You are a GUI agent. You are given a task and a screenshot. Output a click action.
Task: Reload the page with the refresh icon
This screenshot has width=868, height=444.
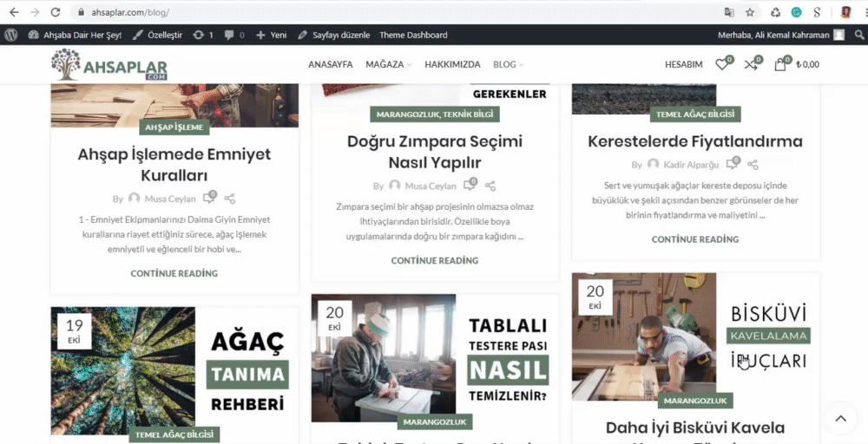[x=56, y=11]
